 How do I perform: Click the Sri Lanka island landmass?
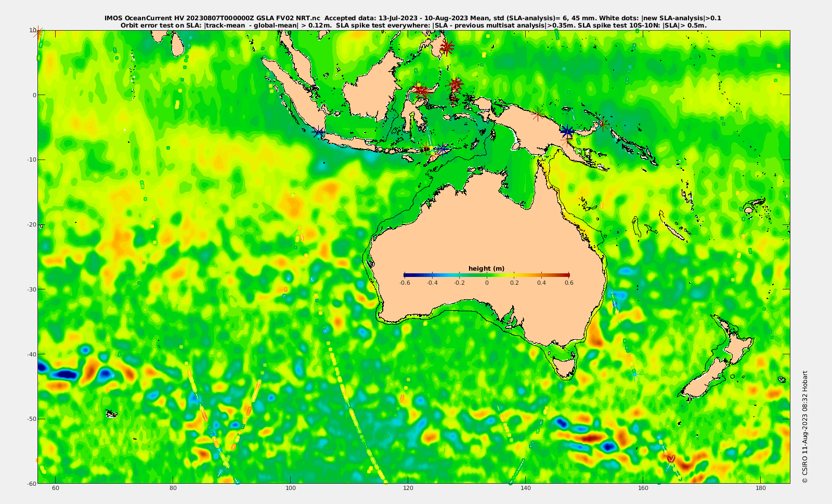click(x=178, y=45)
